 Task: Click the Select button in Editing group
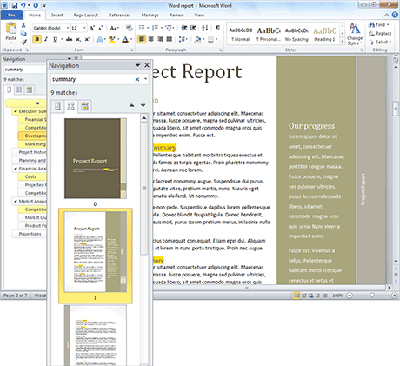[380, 42]
